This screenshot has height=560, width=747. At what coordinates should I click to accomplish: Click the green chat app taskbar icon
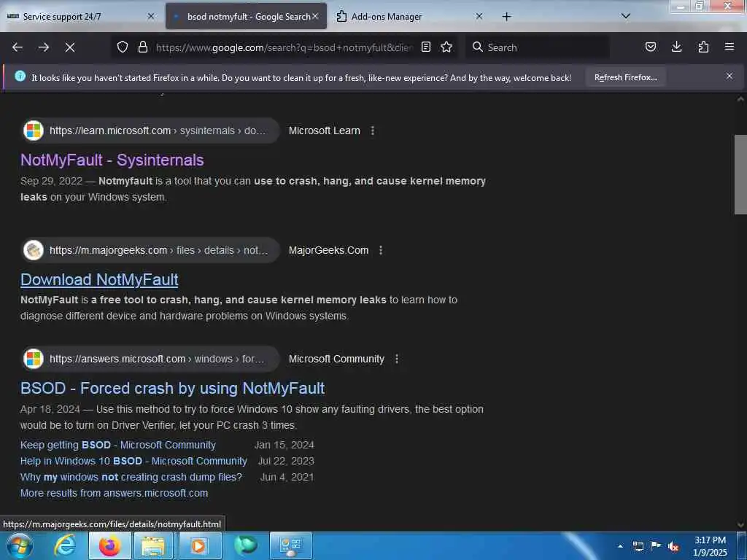click(x=246, y=545)
